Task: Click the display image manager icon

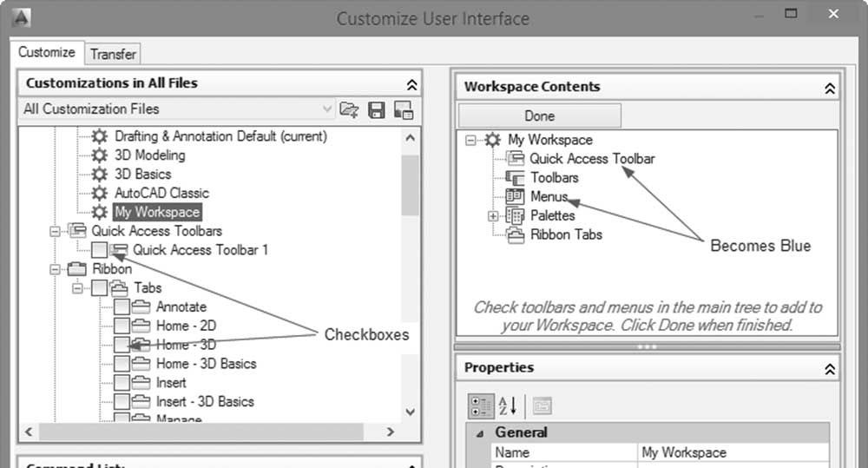Action: (404, 109)
